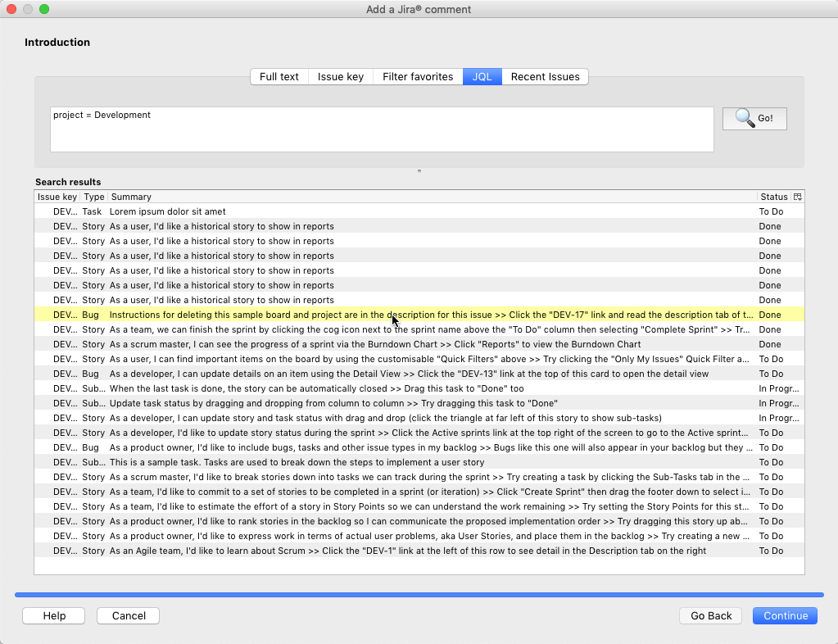Select the Issue key tab
Image resolution: width=838 pixels, height=644 pixels.
pos(340,76)
